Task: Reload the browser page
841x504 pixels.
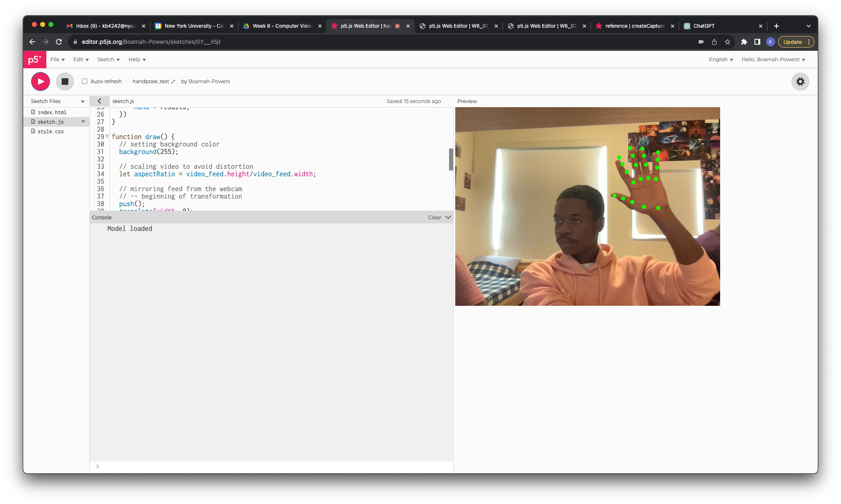Action: click(x=59, y=42)
